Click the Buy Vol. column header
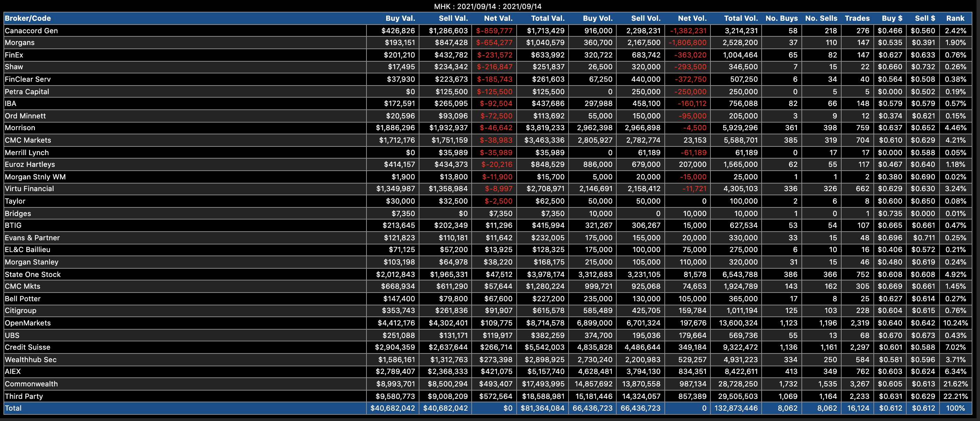980x421 pixels. [x=598, y=18]
